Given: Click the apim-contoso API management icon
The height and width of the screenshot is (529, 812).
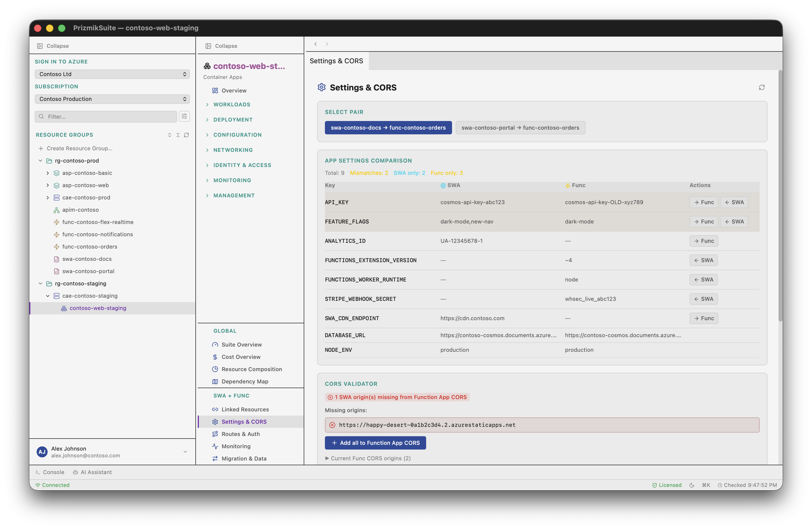Looking at the screenshot, I should click(56, 210).
